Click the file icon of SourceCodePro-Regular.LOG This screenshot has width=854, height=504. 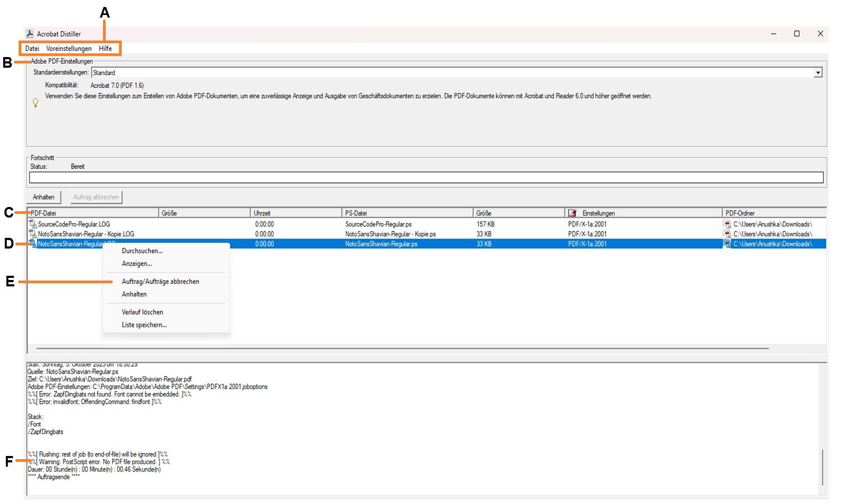33,225
